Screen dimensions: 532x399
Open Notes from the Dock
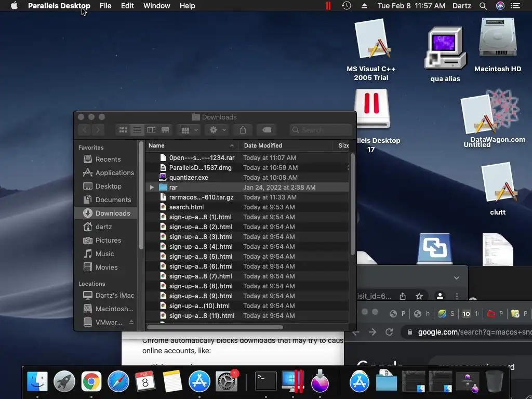point(172,381)
